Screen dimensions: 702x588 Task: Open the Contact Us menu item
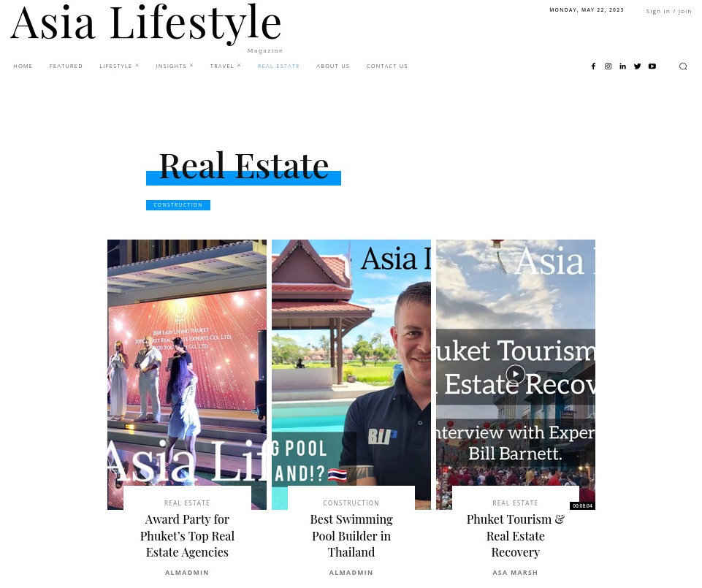[x=387, y=66]
